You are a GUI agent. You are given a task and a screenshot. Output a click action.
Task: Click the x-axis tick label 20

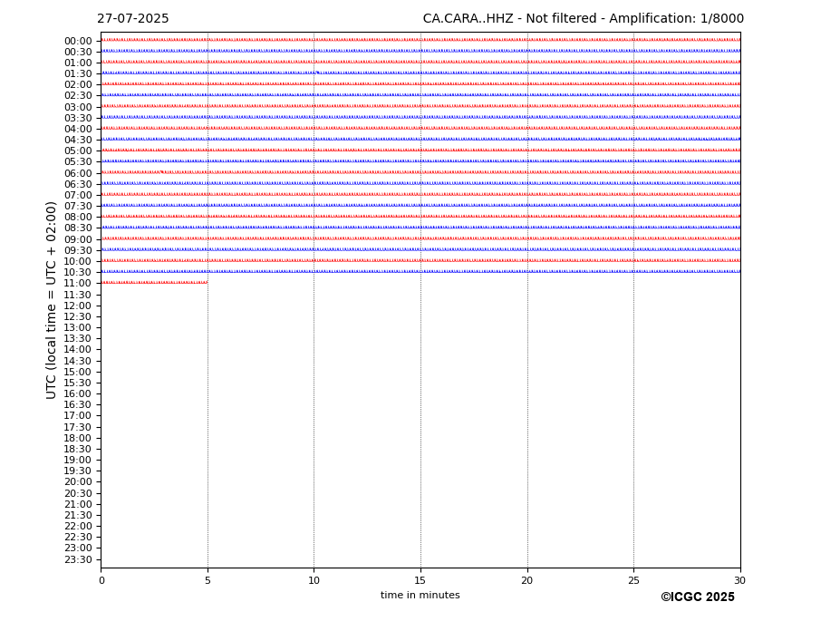(x=527, y=580)
